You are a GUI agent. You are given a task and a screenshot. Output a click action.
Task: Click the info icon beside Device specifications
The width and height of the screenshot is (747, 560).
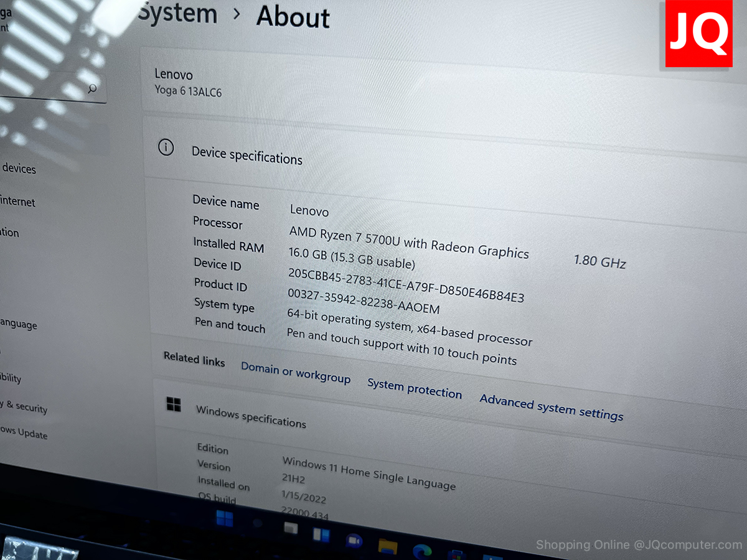[x=166, y=147]
